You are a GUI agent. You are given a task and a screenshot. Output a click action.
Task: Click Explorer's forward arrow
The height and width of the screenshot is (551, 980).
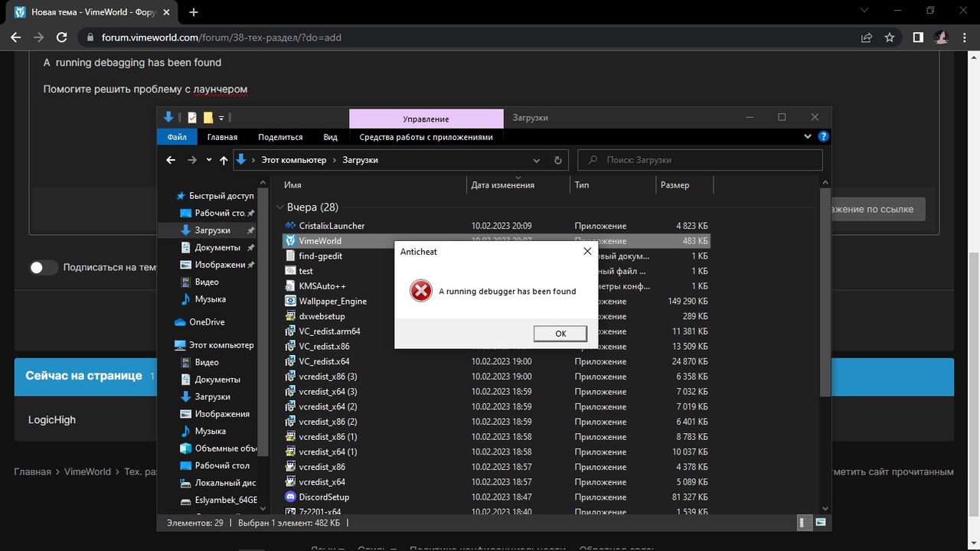191,160
